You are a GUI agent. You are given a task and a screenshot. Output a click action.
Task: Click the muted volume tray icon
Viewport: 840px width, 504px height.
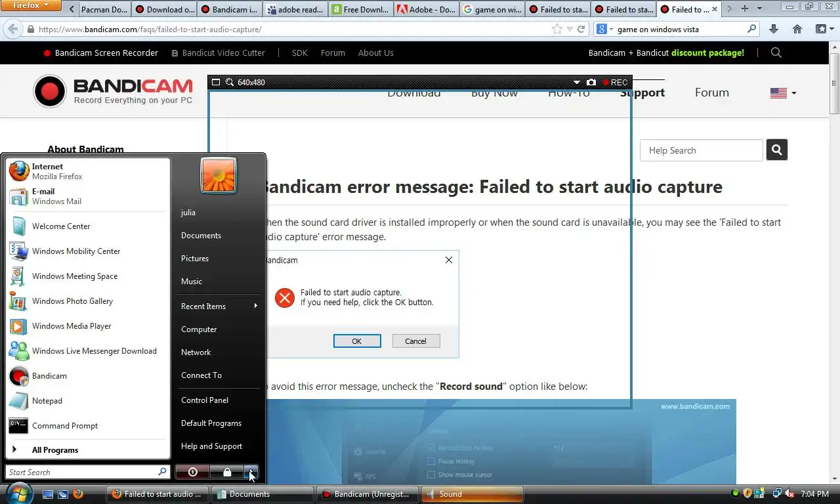pyautogui.click(x=789, y=493)
